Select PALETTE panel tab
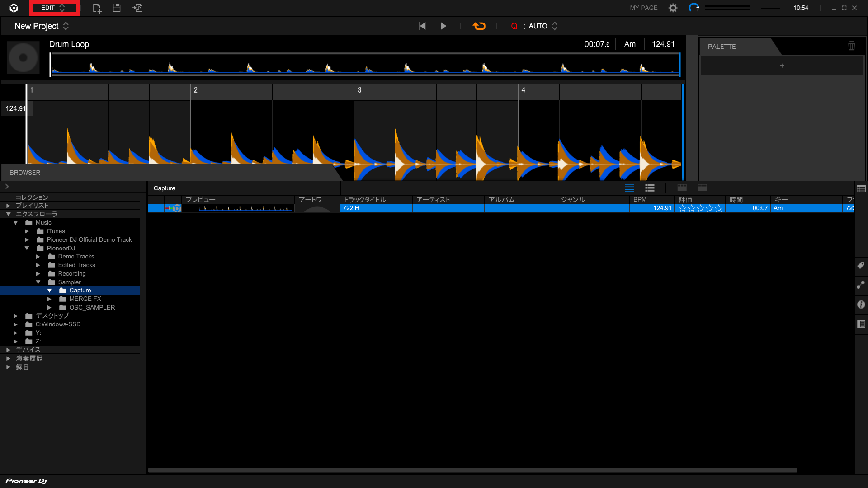 coord(722,47)
